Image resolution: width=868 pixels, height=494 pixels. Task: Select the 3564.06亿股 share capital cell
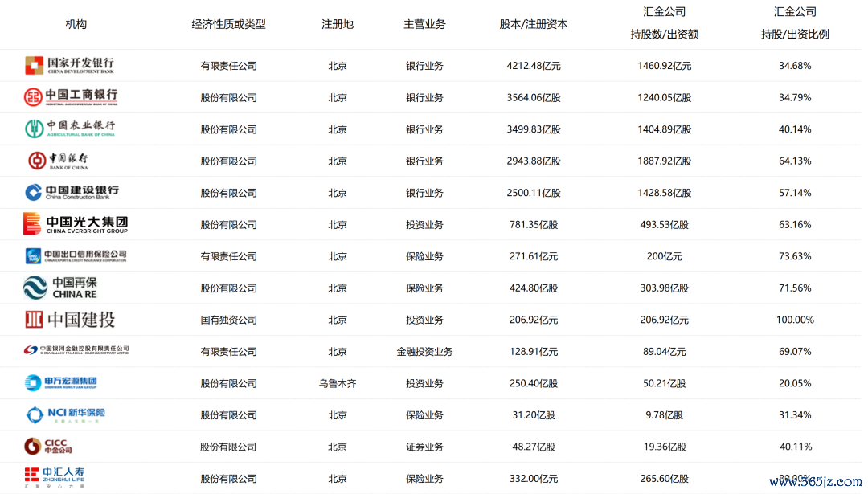[534, 97]
